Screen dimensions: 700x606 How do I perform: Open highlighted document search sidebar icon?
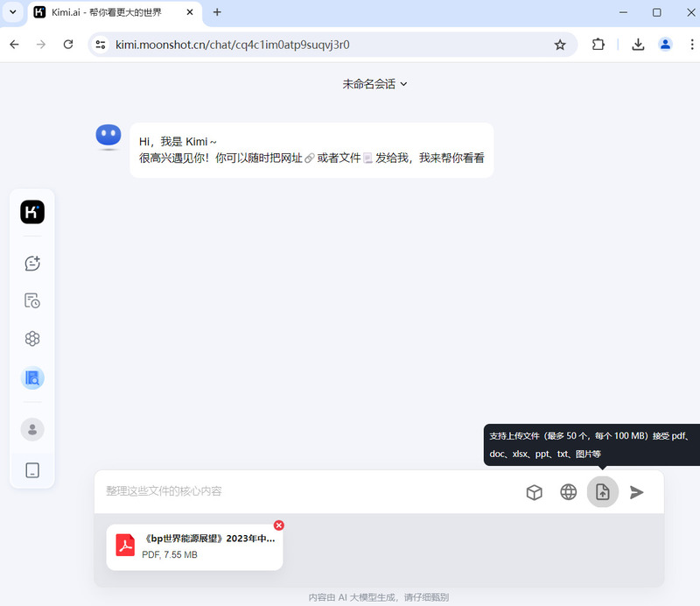tap(32, 378)
